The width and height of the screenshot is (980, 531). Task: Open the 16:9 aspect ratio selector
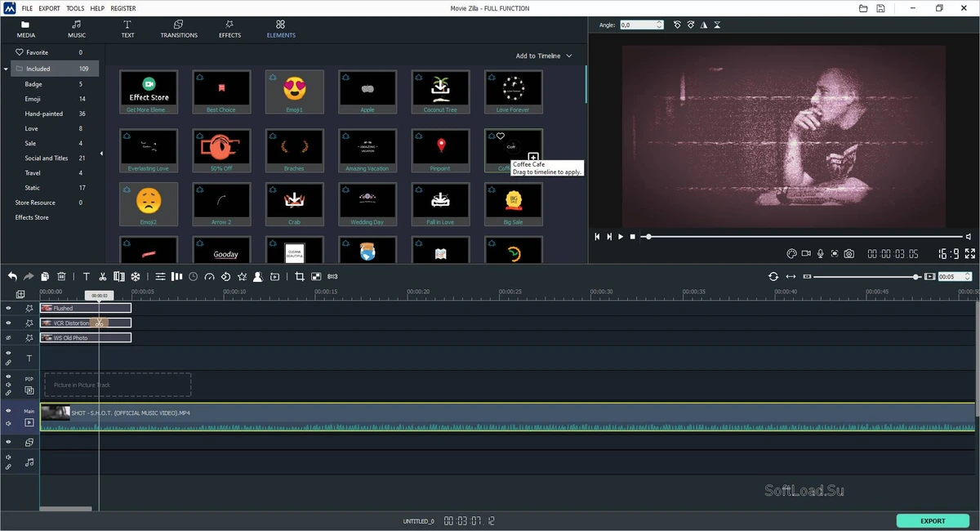click(x=948, y=254)
